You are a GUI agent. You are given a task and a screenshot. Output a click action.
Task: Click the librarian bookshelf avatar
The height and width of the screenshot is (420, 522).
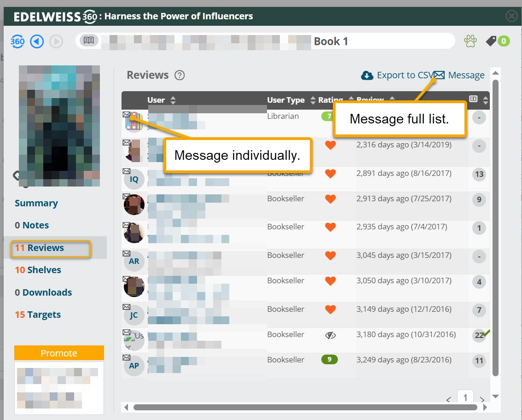pyautogui.click(x=134, y=122)
